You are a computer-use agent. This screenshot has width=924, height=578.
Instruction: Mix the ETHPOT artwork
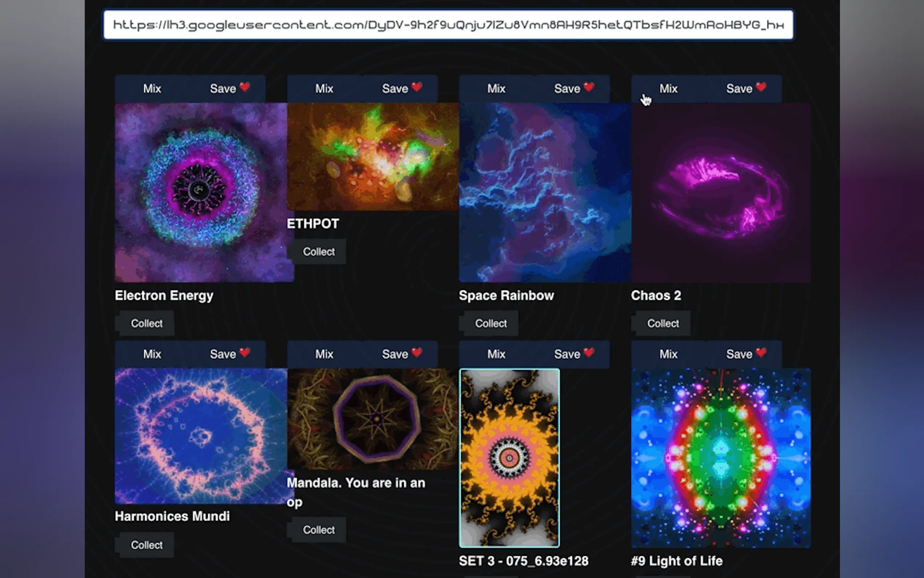pos(324,89)
